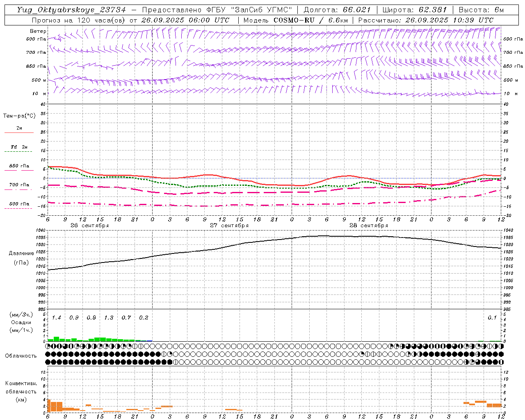Click the Долгота: 66.021 value
This screenshot has width=525, height=420.
pyautogui.click(x=337, y=10)
